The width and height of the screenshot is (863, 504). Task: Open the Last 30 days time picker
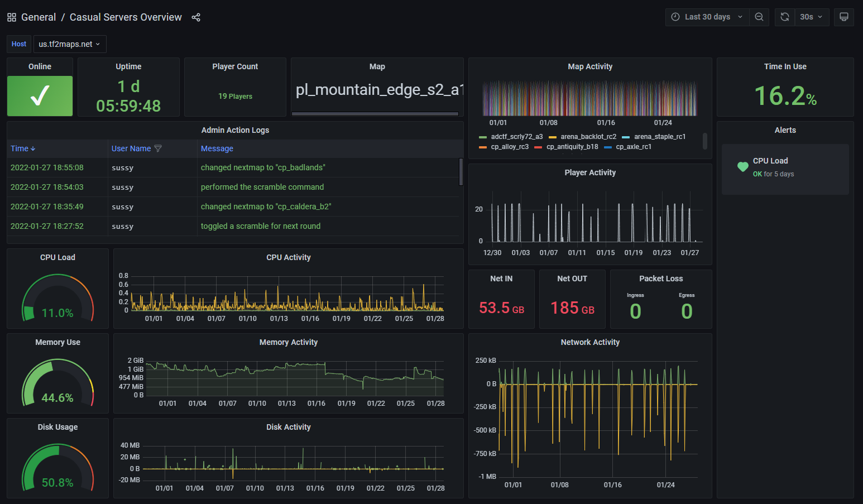[707, 17]
